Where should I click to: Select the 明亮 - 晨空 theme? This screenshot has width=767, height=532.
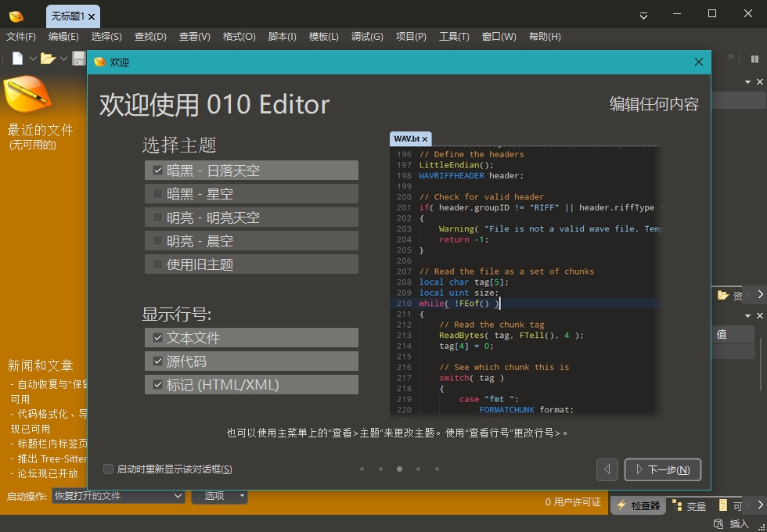(x=251, y=241)
